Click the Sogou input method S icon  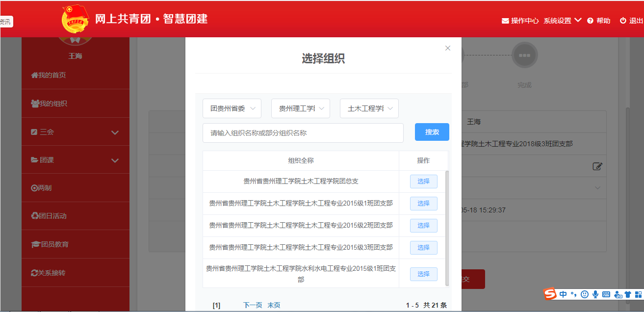[550, 294]
